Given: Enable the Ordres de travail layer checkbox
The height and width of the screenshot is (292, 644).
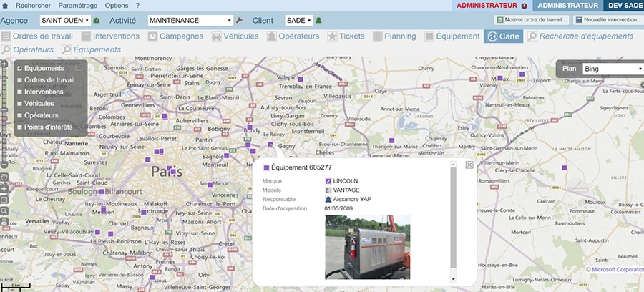Looking at the screenshot, I should point(19,80).
